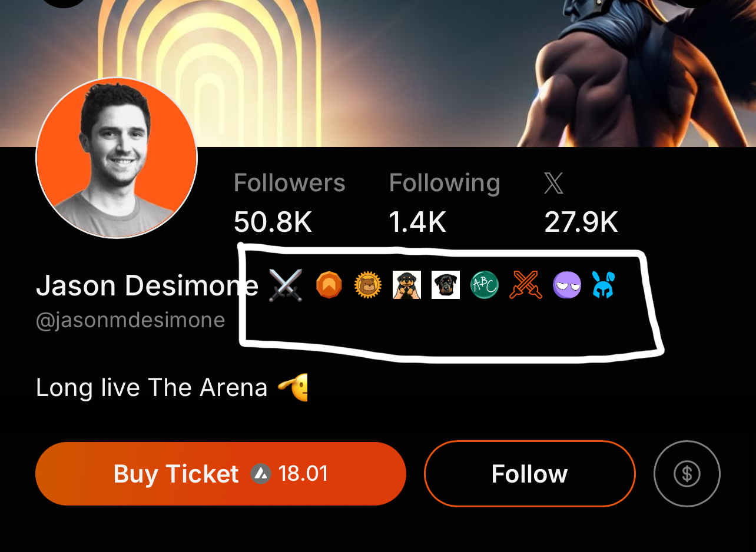
Task: Open the orange hexagon badge
Action: 329,285
